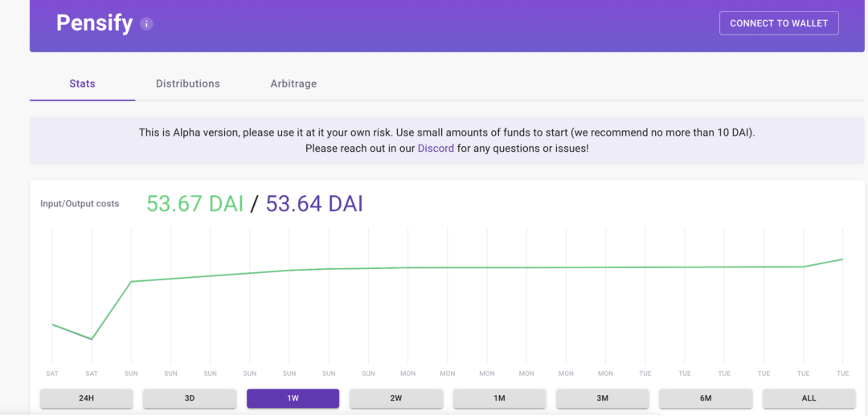The height and width of the screenshot is (416, 868).
Task: Select the 3D time range
Action: [190, 398]
